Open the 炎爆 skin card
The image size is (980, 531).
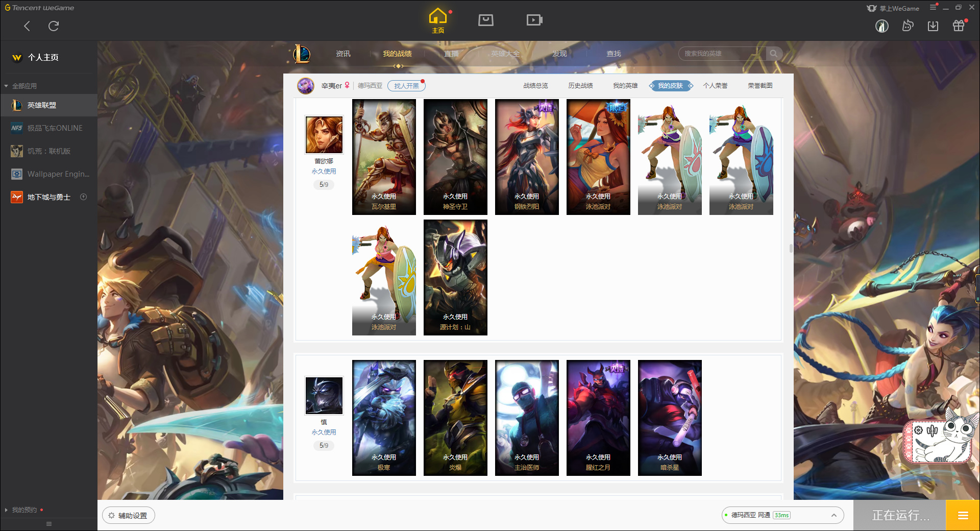pos(455,418)
